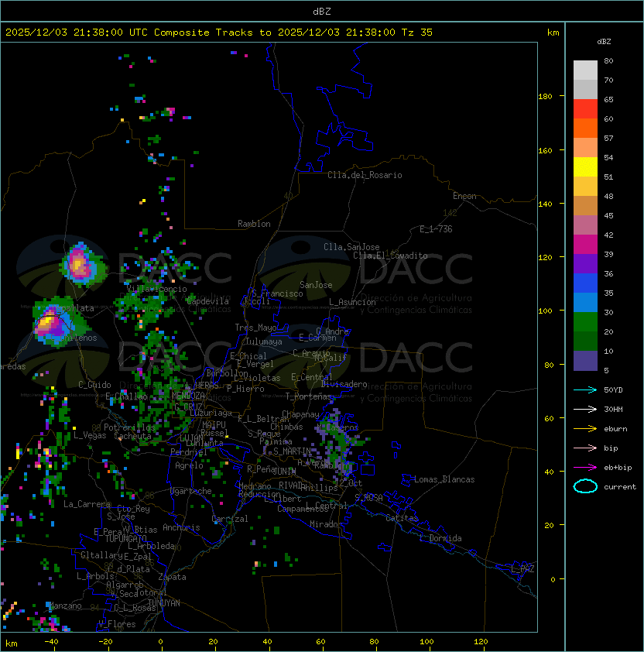Click the 'L_PAZ' label at east edge
The width and height of the screenshot is (644, 652).
tap(522, 569)
